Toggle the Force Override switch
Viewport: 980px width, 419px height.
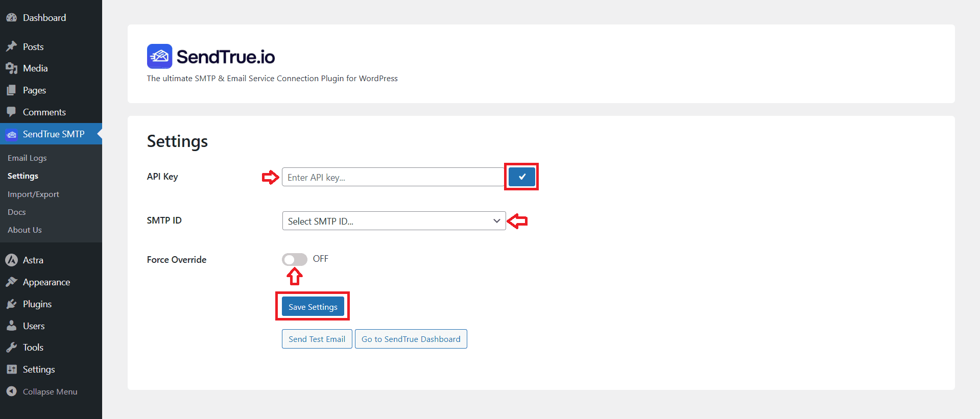295,259
